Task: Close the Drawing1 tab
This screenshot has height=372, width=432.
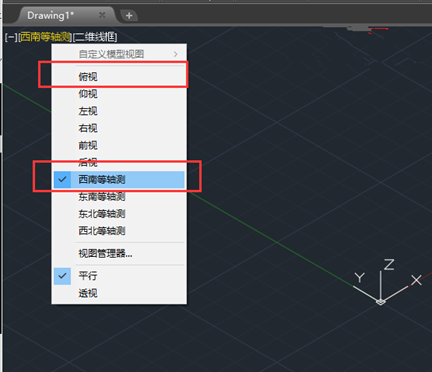Action: (x=102, y=15)
